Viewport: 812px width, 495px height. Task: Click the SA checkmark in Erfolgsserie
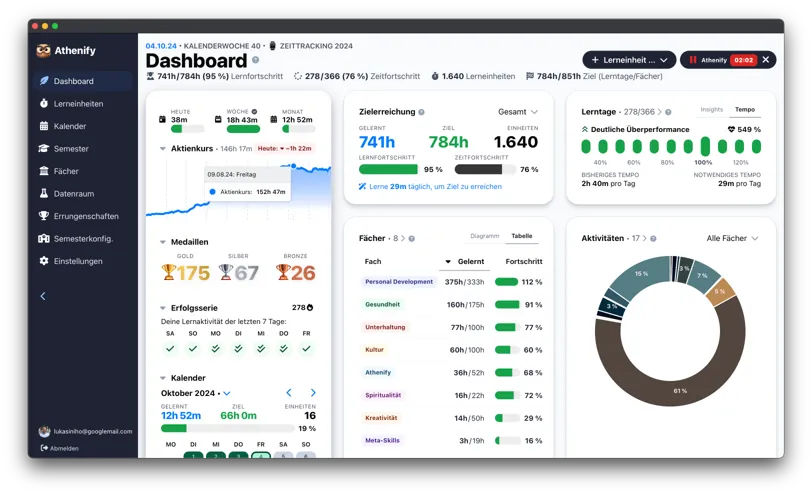click(x=170, y=348)
